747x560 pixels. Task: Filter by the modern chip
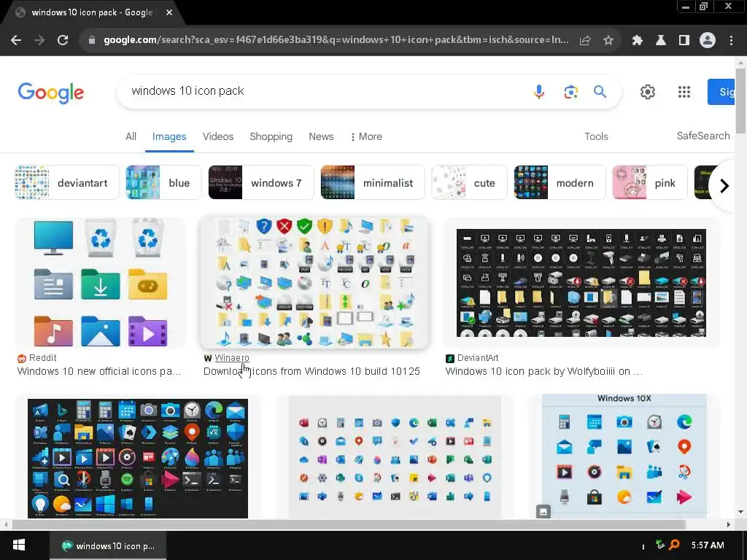tap(560, 182)
